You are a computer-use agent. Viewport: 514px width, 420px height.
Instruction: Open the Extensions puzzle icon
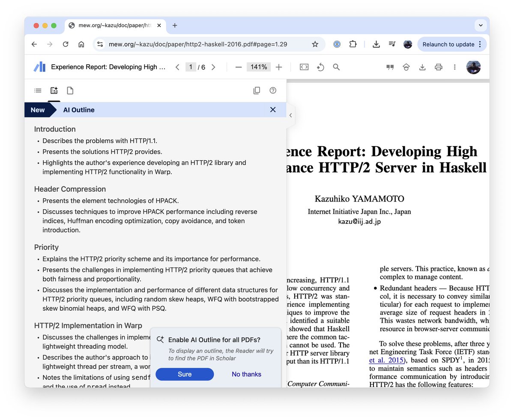point(353,44)
